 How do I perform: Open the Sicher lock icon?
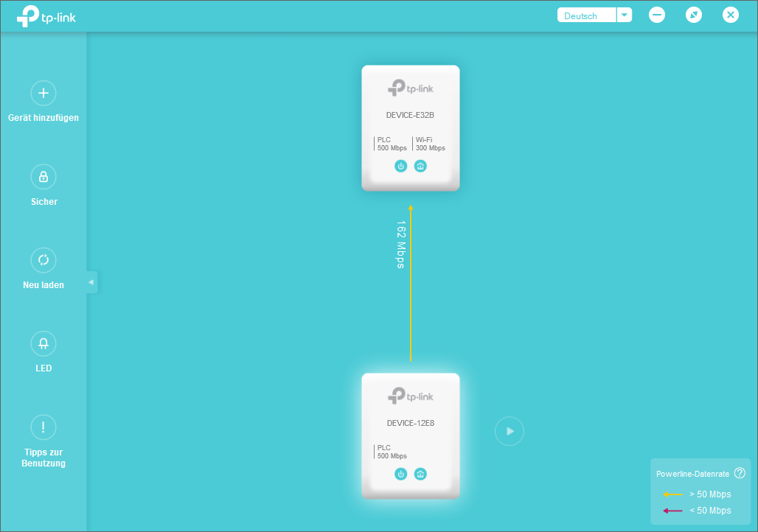click(44, 177)
